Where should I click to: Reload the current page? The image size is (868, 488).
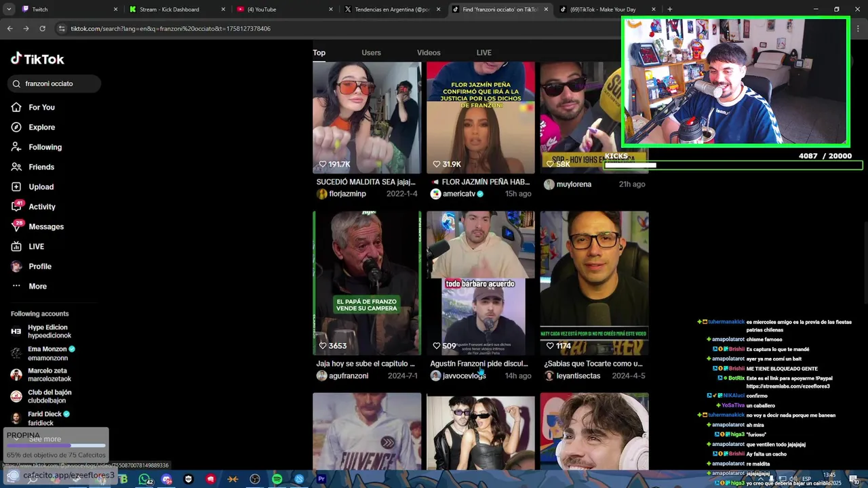[42, 28]
